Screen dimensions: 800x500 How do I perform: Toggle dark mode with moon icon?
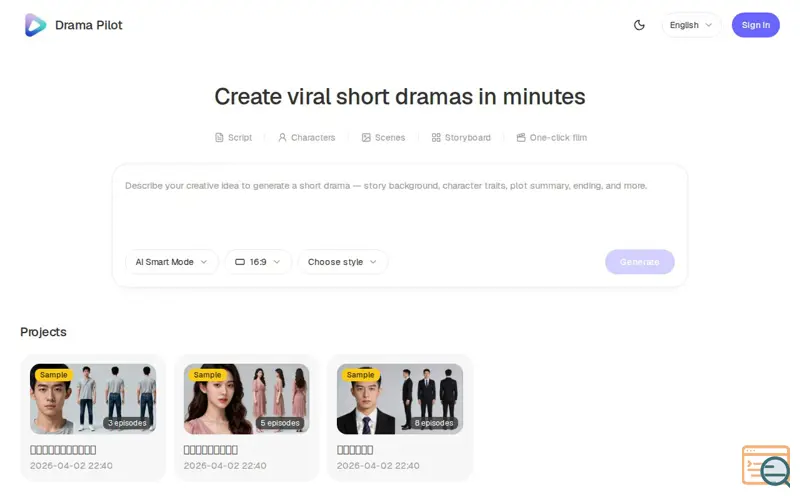639,25
